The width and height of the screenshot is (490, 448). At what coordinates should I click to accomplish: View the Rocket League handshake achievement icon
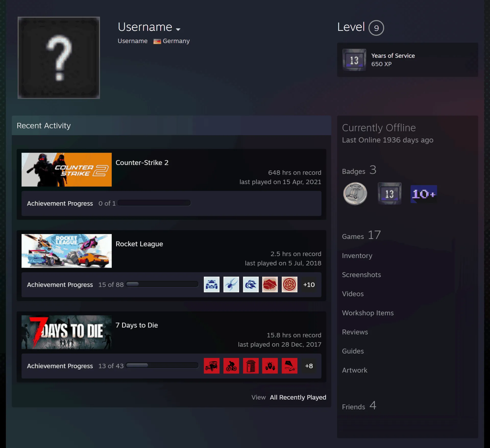[270, 284]
